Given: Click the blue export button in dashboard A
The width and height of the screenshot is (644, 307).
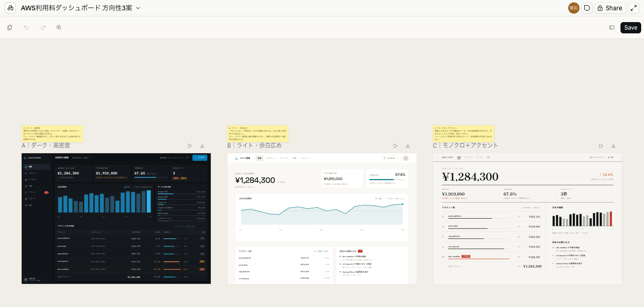Looking at the screenshot, I should [x=200, y=157].
